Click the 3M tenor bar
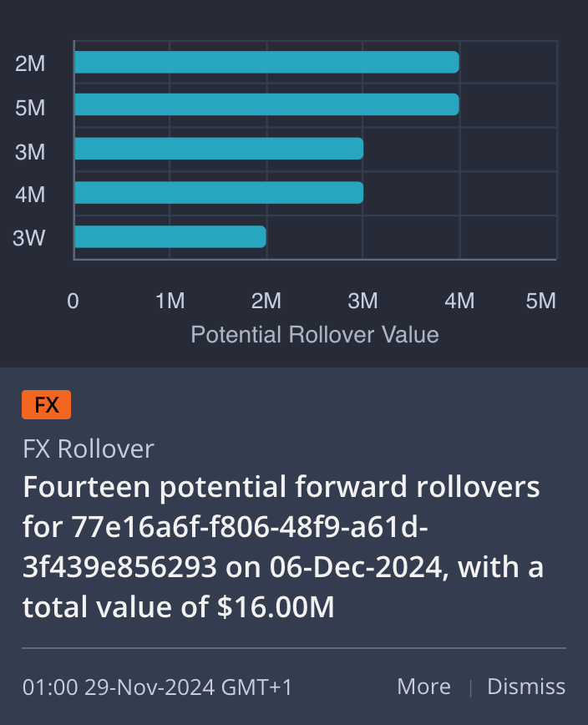The image size is (588, 725). click(x=219, y=149)
